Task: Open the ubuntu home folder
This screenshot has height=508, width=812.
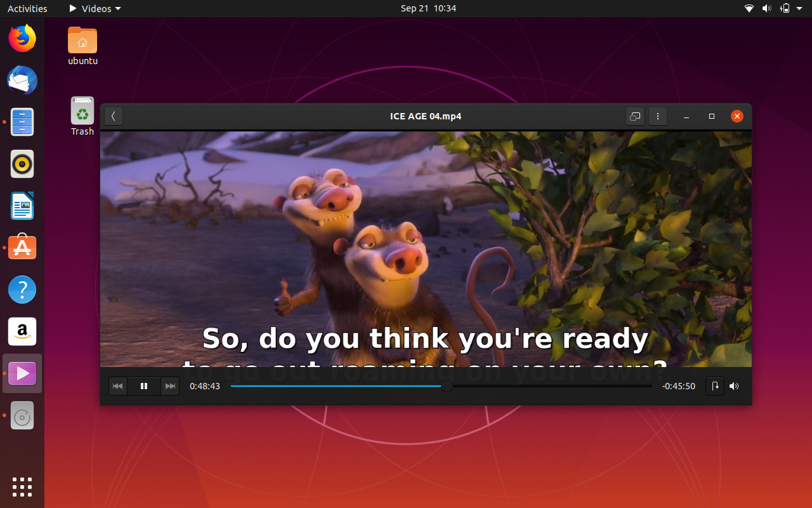Action: point(82,46)
